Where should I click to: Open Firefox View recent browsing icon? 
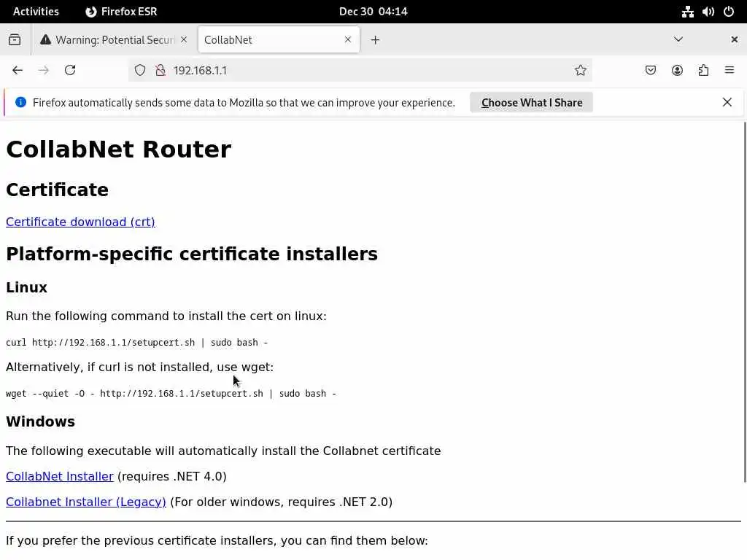15,39
